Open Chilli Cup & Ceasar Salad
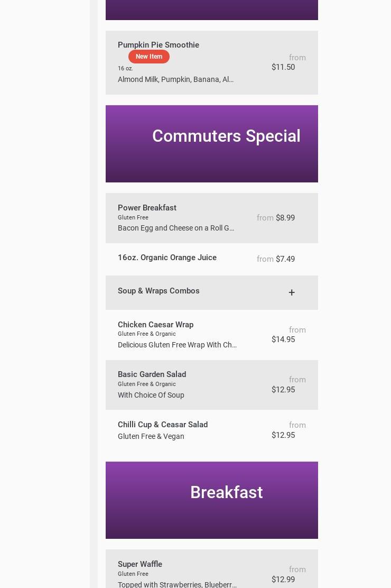This screenshot has height=588, width=391. (x=163, y=425)
